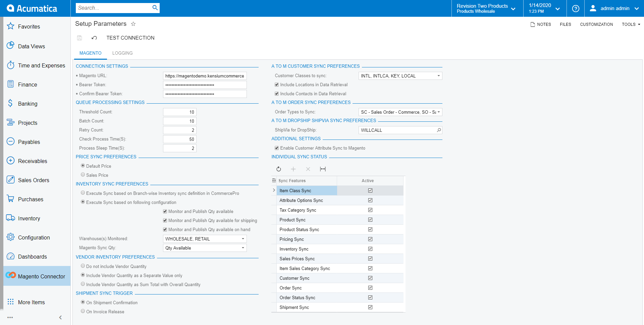Image resolution: width=644 pixels, height=325 pixels.
Task: Select Sales Price radio option
Action: (x=83, y=175)
